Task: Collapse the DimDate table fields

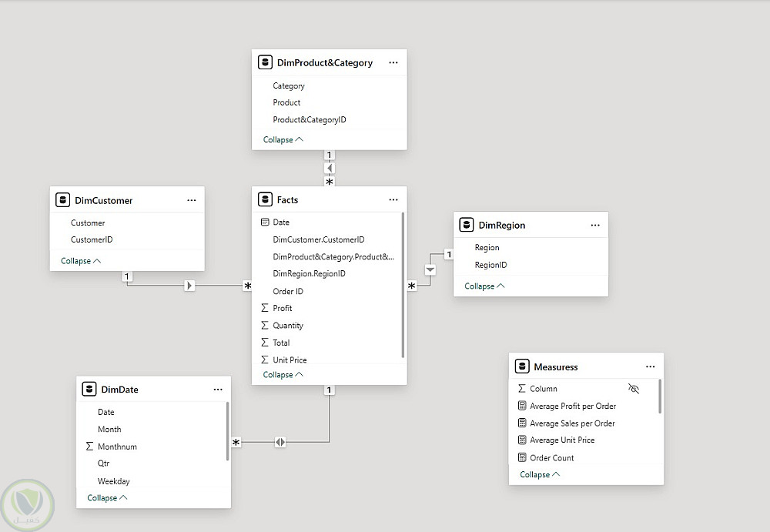Action: click(107, 497)
